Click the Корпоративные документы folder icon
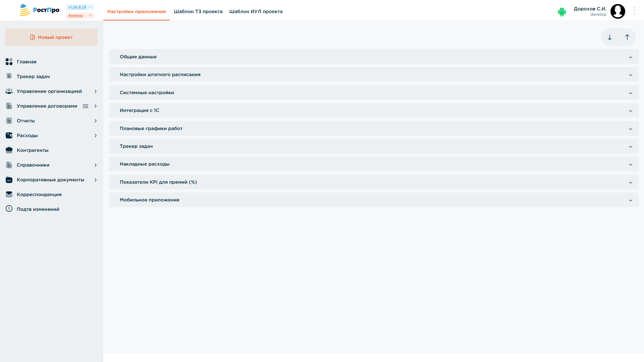 coord(9,180)
